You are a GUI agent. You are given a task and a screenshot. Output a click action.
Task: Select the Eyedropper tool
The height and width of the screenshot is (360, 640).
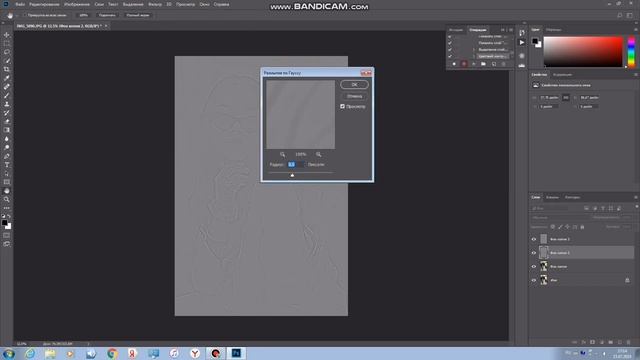tap(7, 78)
